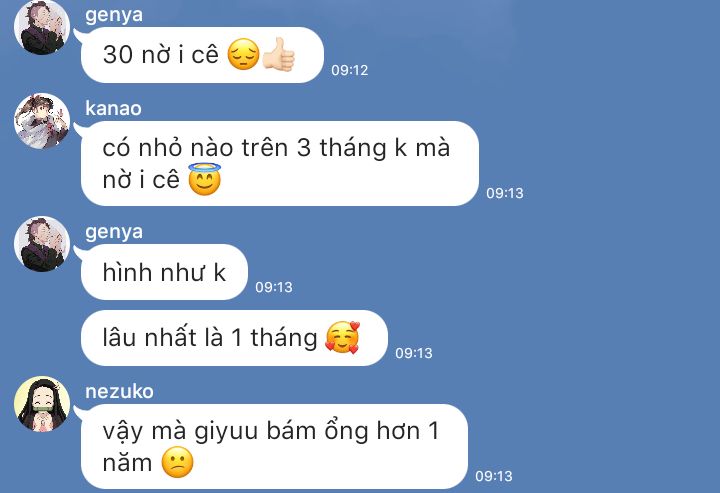Open genya's avatar beside '30 nờ i cê' message
The height and width of the screenshot is (493, 720).
pos(42,27)
